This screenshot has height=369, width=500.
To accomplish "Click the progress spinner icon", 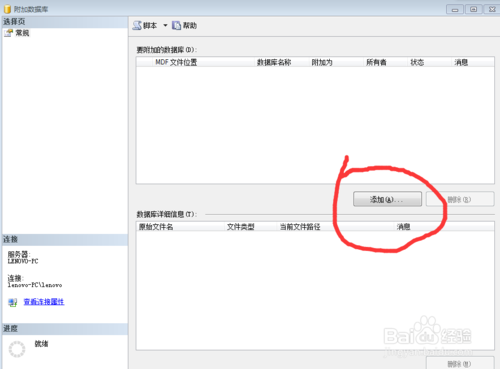I will coord(17,349).
